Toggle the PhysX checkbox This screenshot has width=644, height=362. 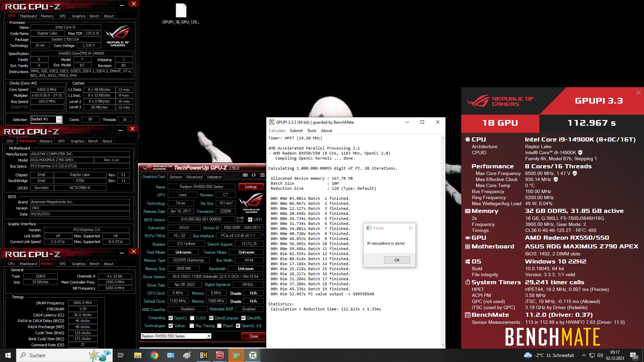219,326
